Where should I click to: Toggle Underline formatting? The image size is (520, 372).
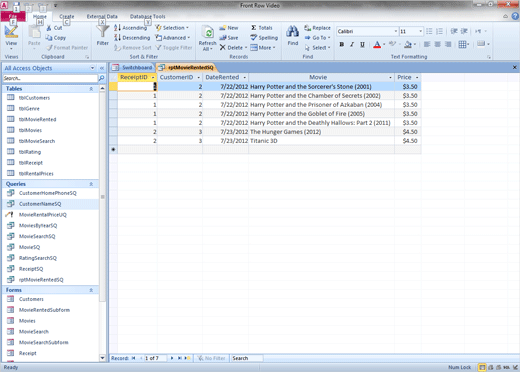(x=362, y=44)
